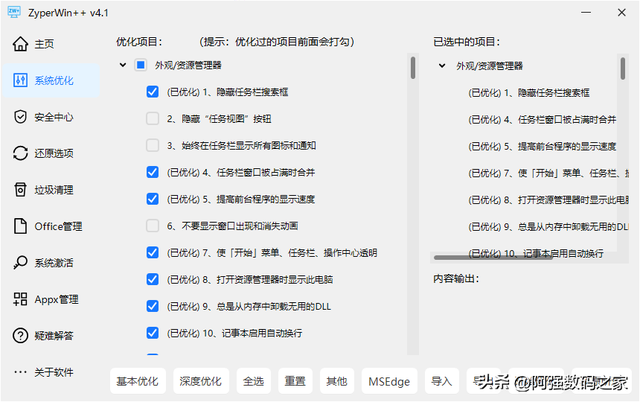640x402 pixels.
Task: Collapse 外观/资源管理器 in the 已选中的项目 panel
Action: pos(442,66)
